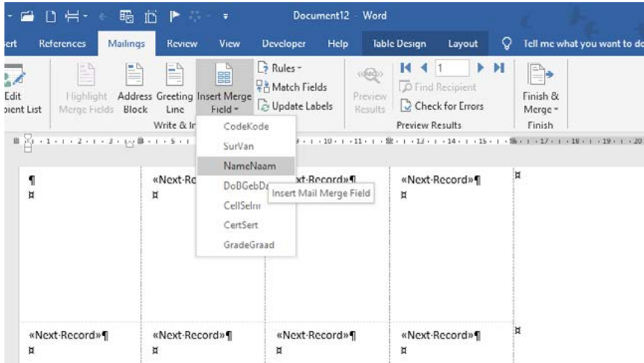Viewport: 644px width, 363px height.
Task: Collapse the Insert Merge Field dropdown arrow
Action: [236, 110]
